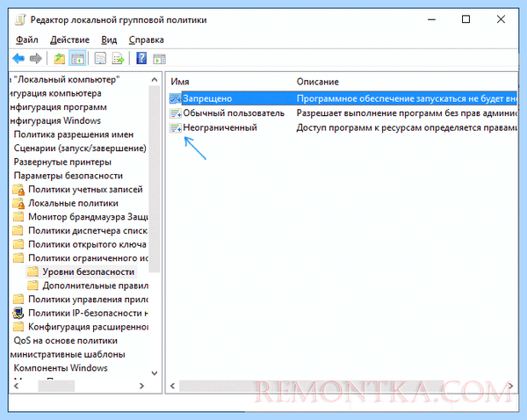
Task: Select the Обычный пользователь level
Action: [234, 113]
